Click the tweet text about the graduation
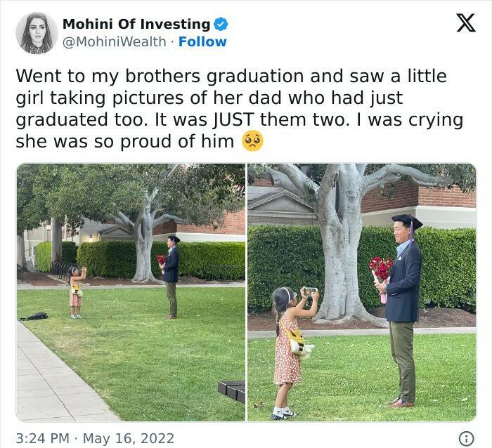The image size is (492, 448). click(x=239, y=108)
